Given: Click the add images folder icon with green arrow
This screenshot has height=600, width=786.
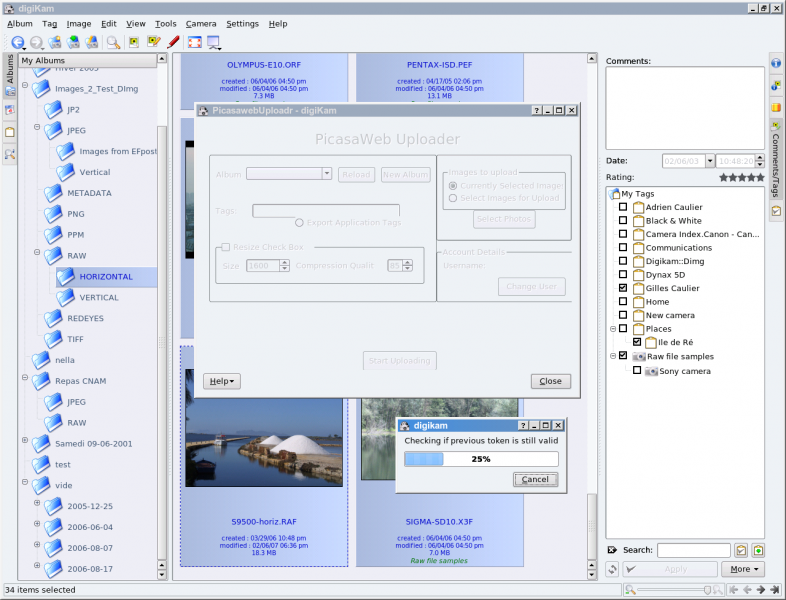Looking at the screenshot, I should click(73, 43).
